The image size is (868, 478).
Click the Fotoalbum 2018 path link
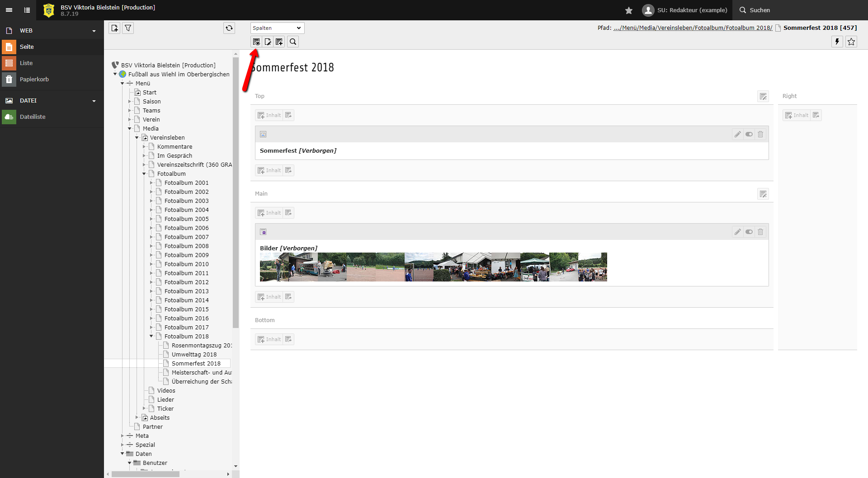pos(749,28)
